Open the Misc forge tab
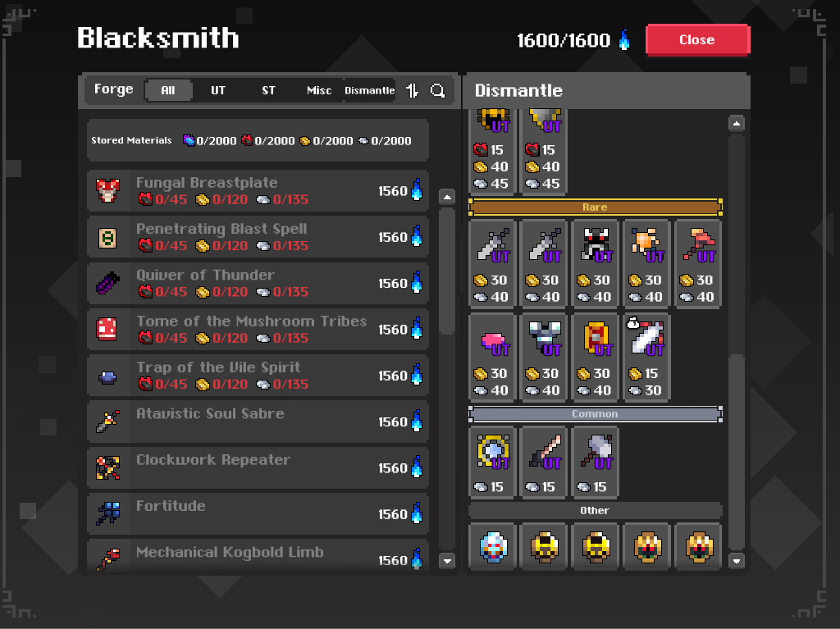 point(319,90)
